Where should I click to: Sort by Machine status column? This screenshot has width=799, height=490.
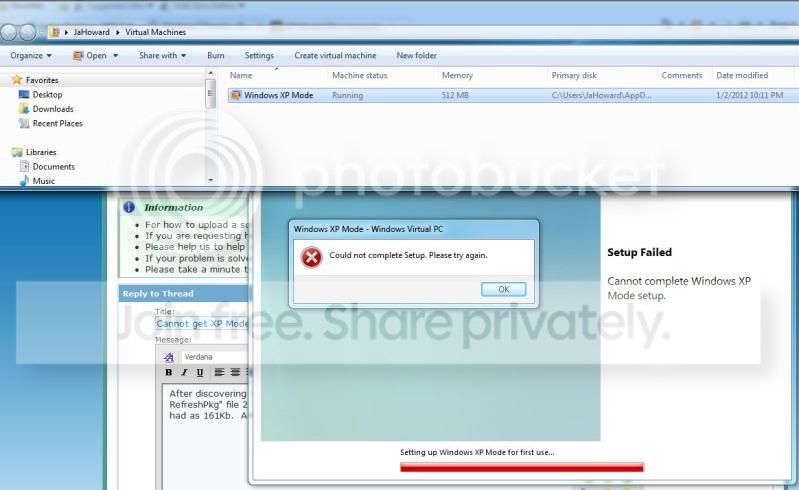[360, 75]
